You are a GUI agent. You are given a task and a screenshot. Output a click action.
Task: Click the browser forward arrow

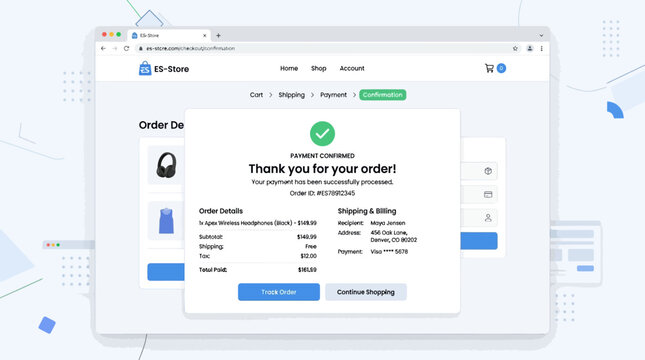(x=115, y=49)
